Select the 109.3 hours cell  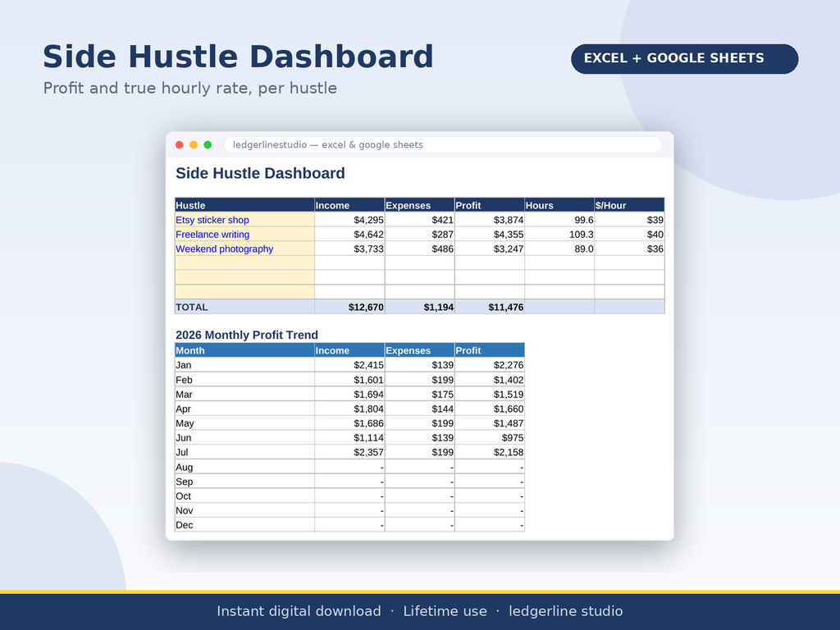tap(559, 234)
